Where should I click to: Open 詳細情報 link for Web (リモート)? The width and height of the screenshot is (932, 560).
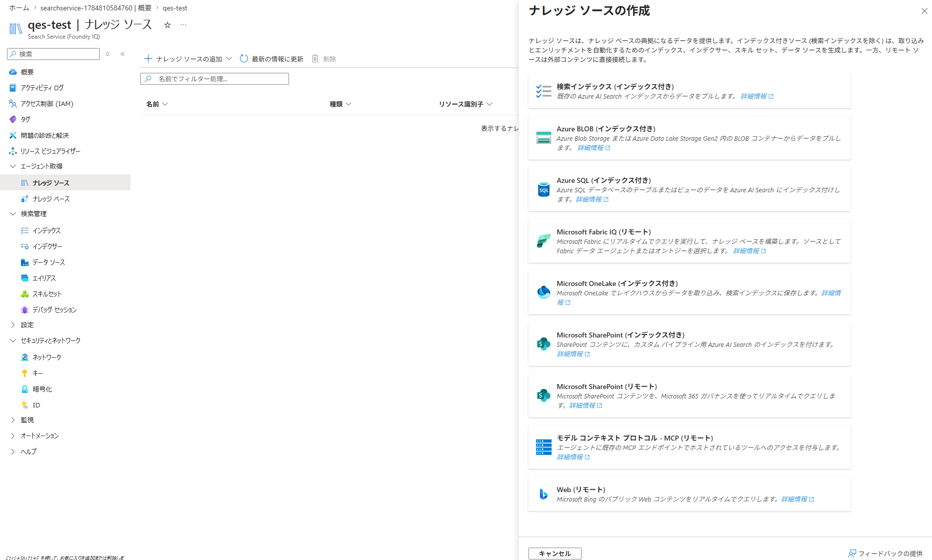(x=798, y=499)
